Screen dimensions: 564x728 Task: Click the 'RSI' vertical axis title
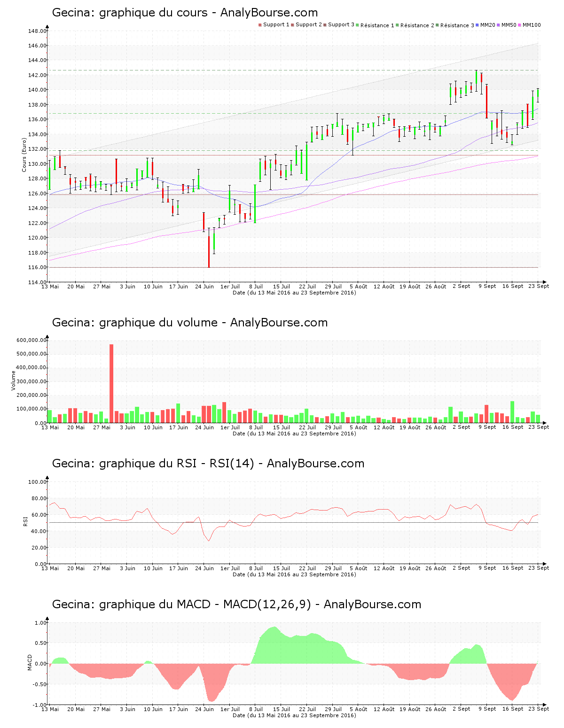tap(25, 521)
